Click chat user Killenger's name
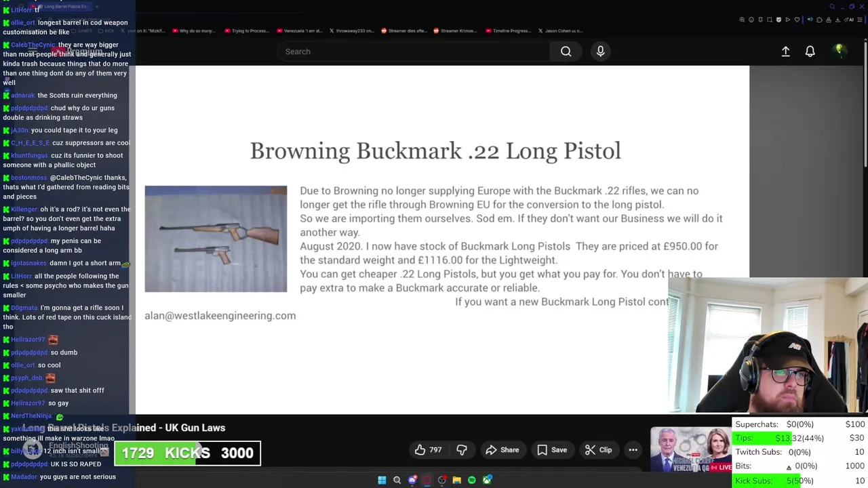868x488 pixels. coord(24,209)
